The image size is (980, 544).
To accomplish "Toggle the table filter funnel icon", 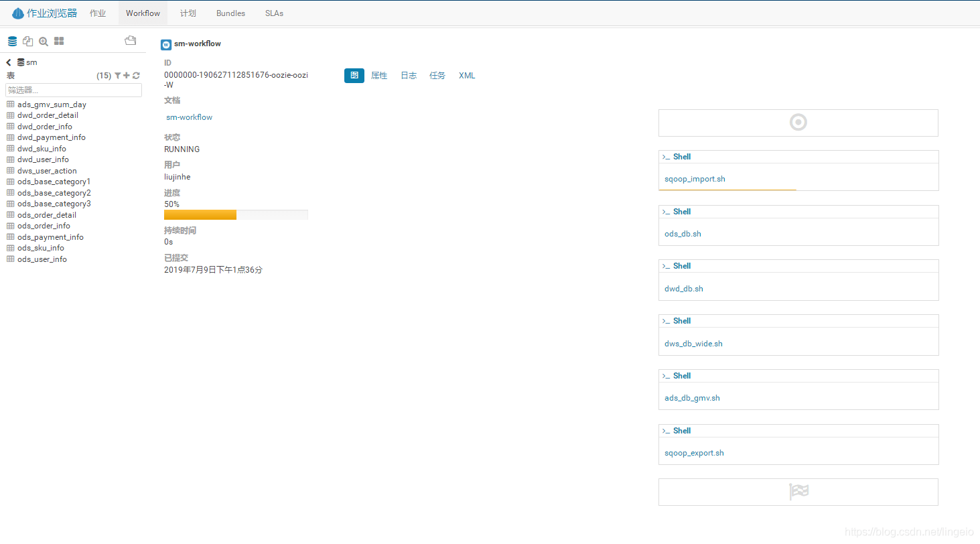I will [118, 76].
